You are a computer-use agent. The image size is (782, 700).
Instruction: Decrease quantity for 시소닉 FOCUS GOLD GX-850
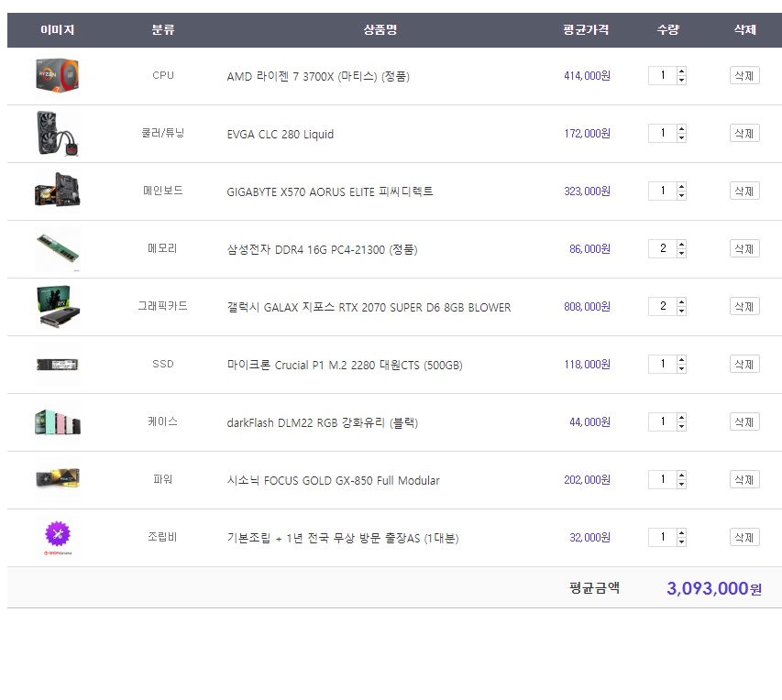(681, 484)
